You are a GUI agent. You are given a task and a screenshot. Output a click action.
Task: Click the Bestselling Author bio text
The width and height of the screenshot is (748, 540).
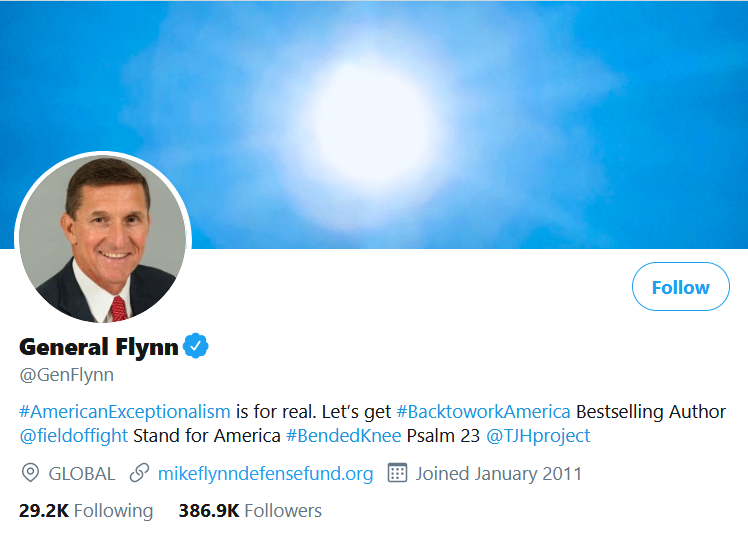coord(651,411)
